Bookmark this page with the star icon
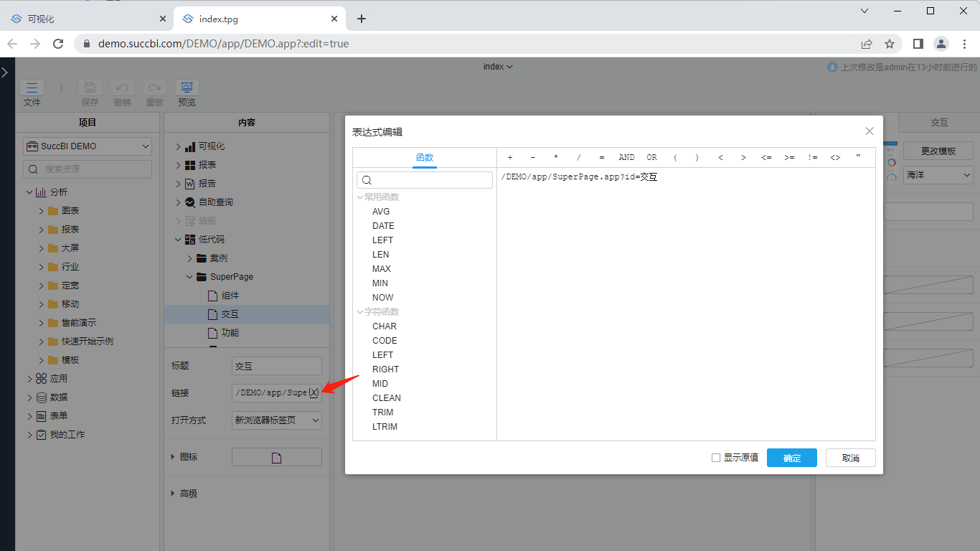Image resolution: width=980 pixels, height=551 pixels. 890,44
